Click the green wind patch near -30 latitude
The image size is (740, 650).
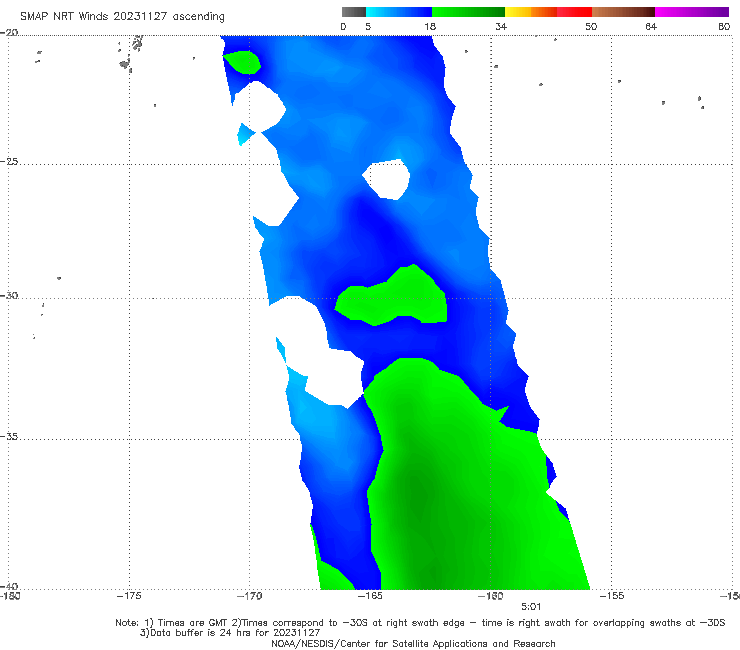point(394,297)
